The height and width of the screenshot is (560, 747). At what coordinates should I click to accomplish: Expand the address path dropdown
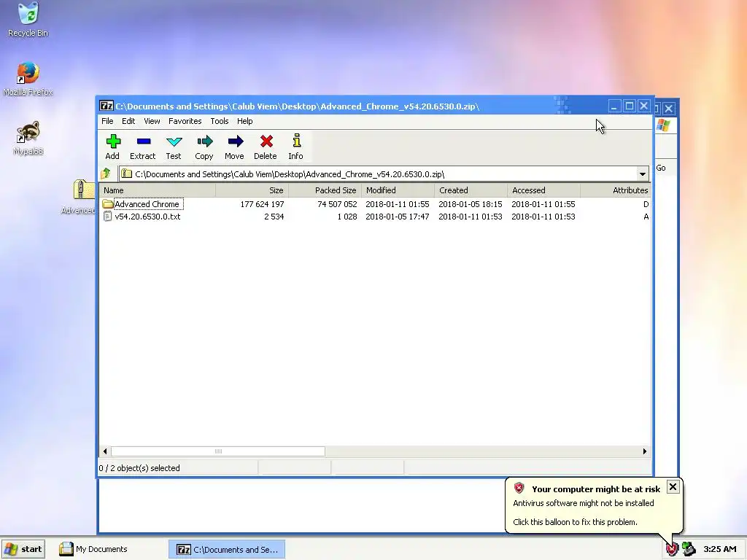tap(642, 174)
